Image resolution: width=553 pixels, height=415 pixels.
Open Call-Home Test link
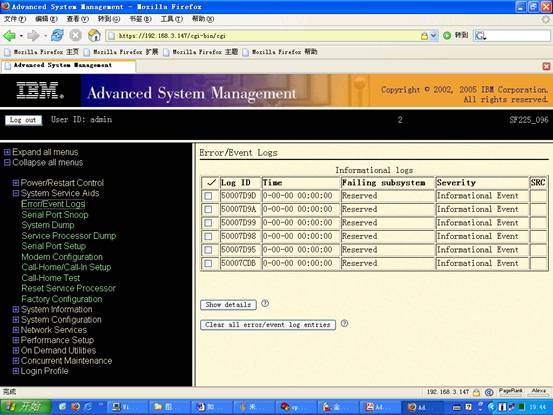[x=51, y=278]
